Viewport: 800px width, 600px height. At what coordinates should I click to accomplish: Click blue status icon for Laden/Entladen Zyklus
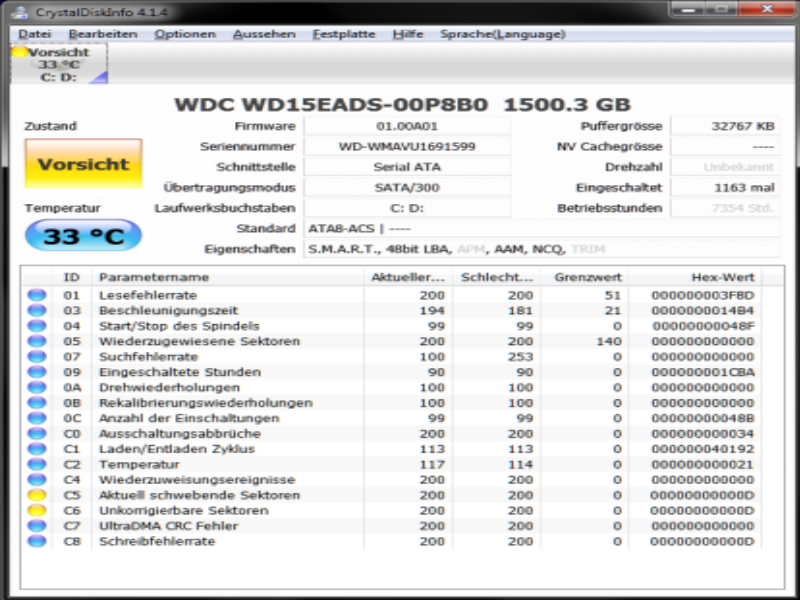point(37,448)
